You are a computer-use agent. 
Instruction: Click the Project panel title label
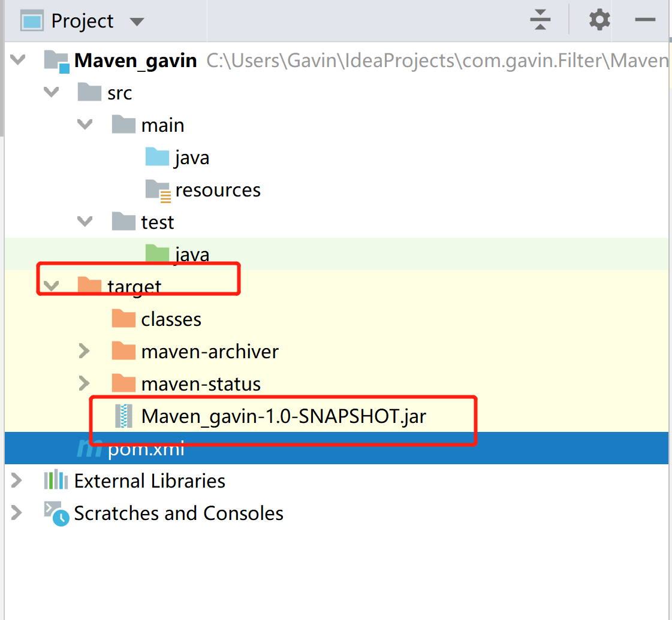(82, 21)
